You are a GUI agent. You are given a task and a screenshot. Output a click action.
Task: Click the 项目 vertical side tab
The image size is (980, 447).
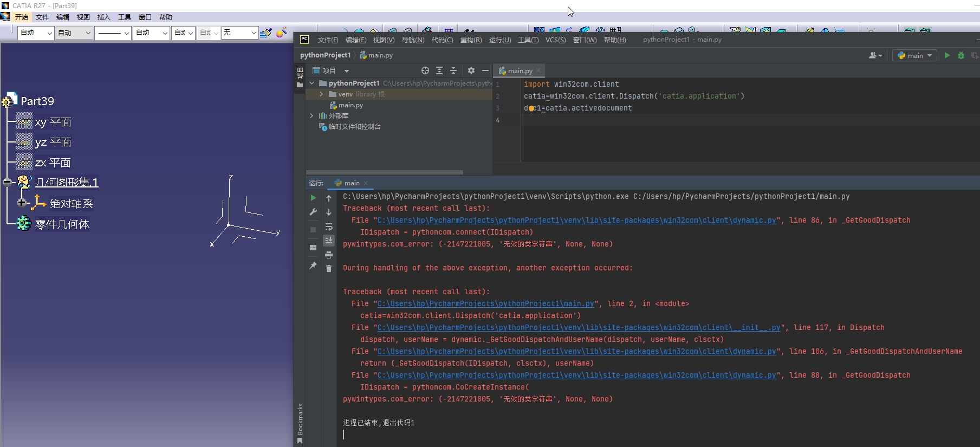pyautogui.click(x=300, y=77)
